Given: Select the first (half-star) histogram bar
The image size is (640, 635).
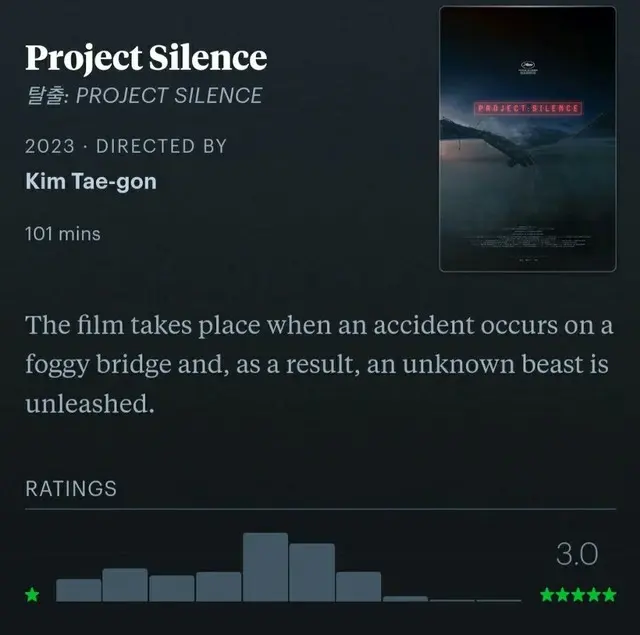Looking at the screenshot, I should coord(79,590).
